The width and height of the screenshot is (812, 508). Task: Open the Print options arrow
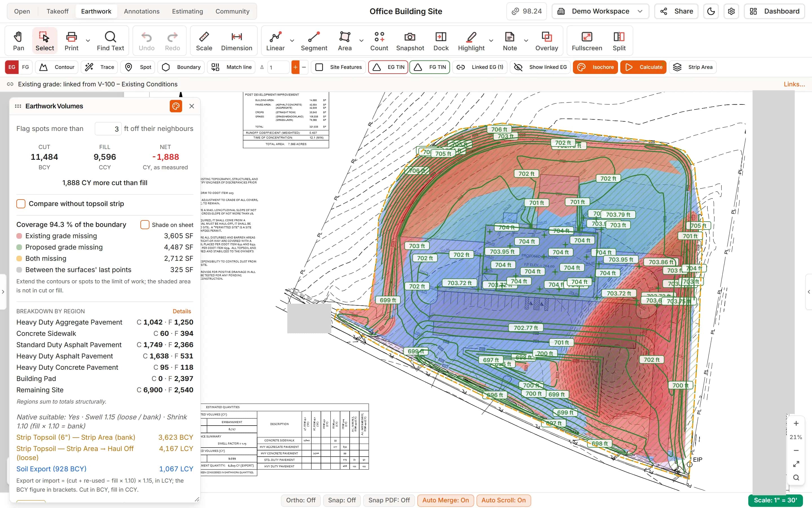coord(88,41)
